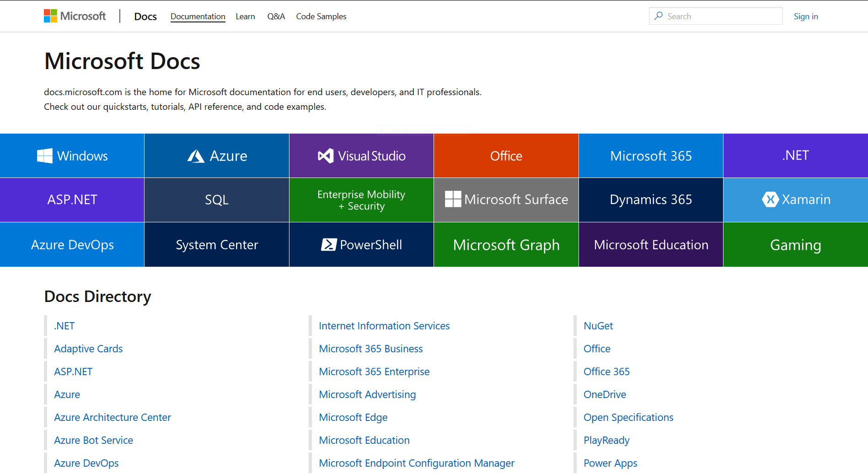
Task: Select .NET in Docs Directory
Action: pos(64,326)
